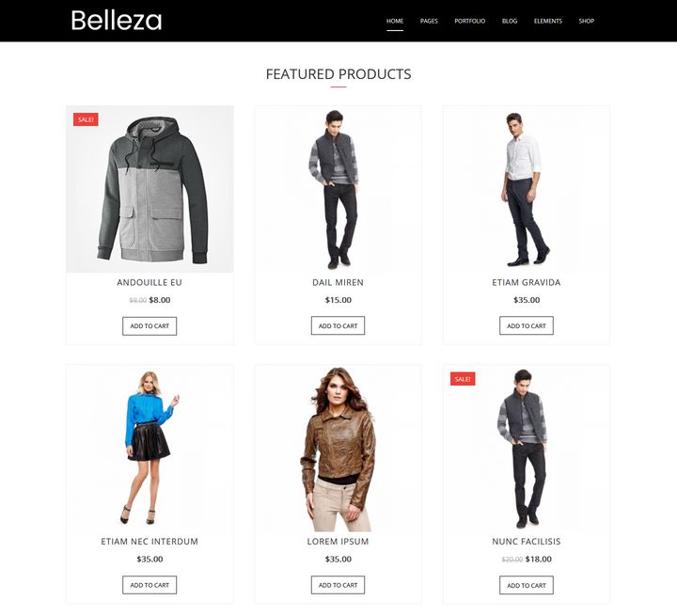
Task: Add Lorem Ipsum to cart
Action: (x=338, y=585)
